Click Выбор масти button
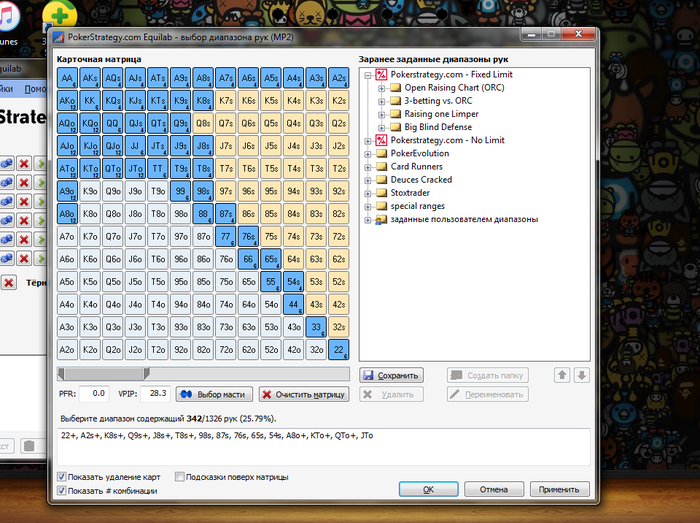The width and height of the screenshot is (700, 523). [214, 394]
